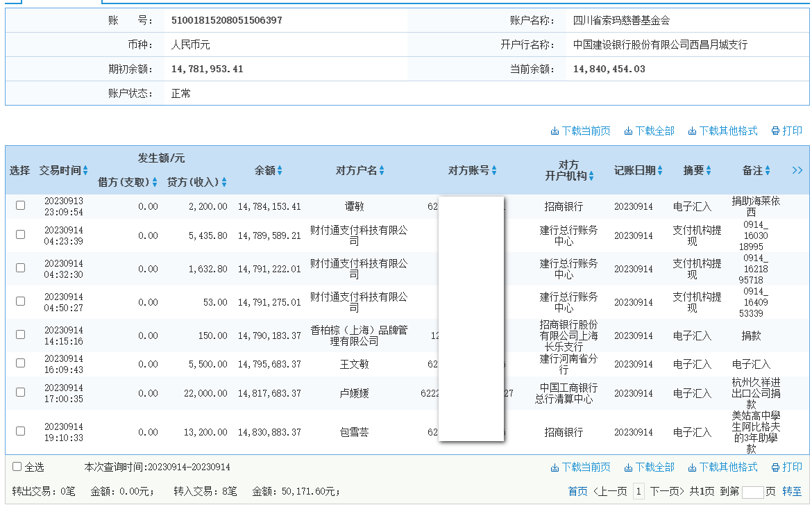Sort by 对方户名 column arrows
This screenshot has width=812, height=505.
click(x=382, y=171)
